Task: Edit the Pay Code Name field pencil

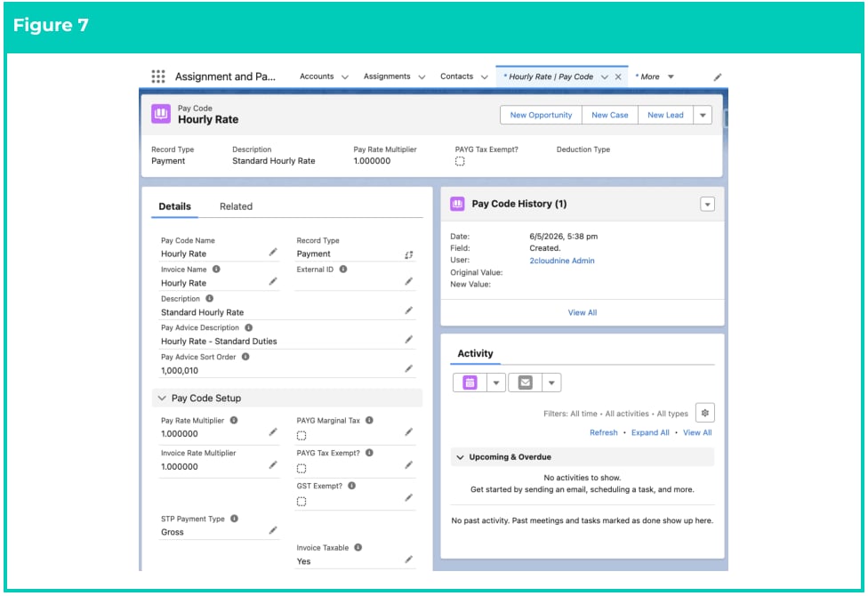Action: pos(273,253)
